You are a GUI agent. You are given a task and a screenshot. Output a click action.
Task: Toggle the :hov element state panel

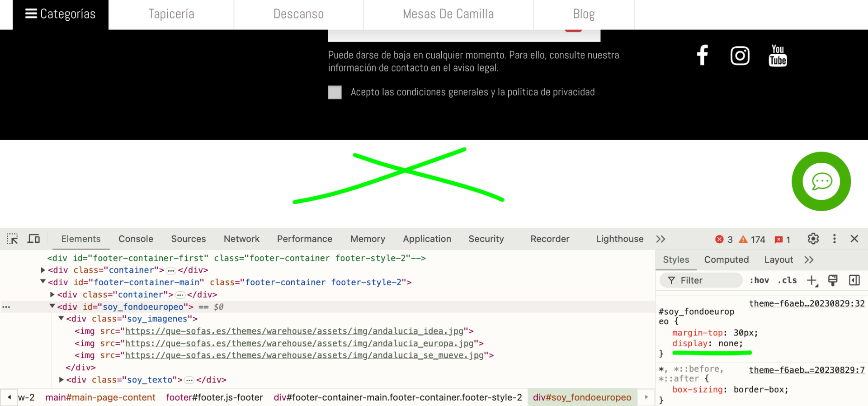click(759, 280)
